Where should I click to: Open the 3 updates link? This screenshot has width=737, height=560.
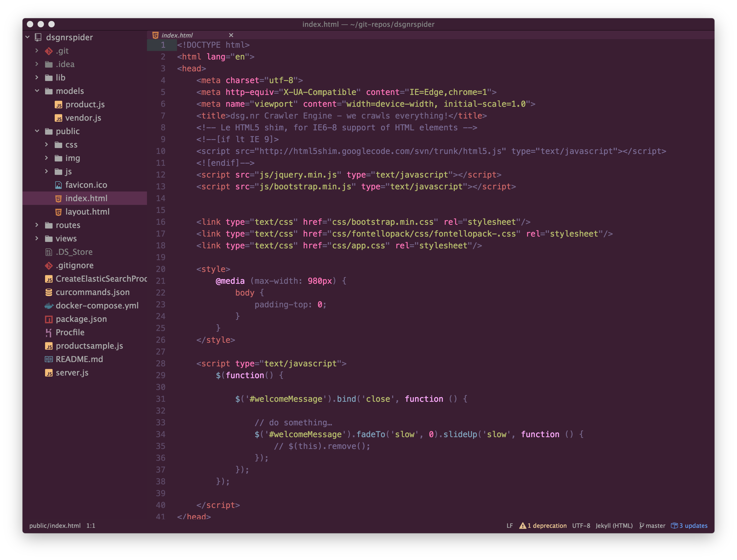[x=689, y=525]
